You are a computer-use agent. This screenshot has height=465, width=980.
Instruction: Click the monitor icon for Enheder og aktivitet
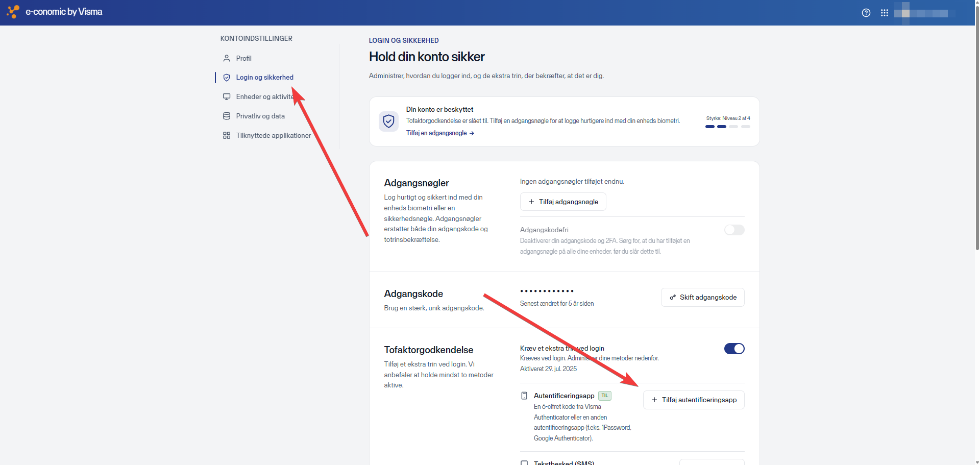pos(227,97)
